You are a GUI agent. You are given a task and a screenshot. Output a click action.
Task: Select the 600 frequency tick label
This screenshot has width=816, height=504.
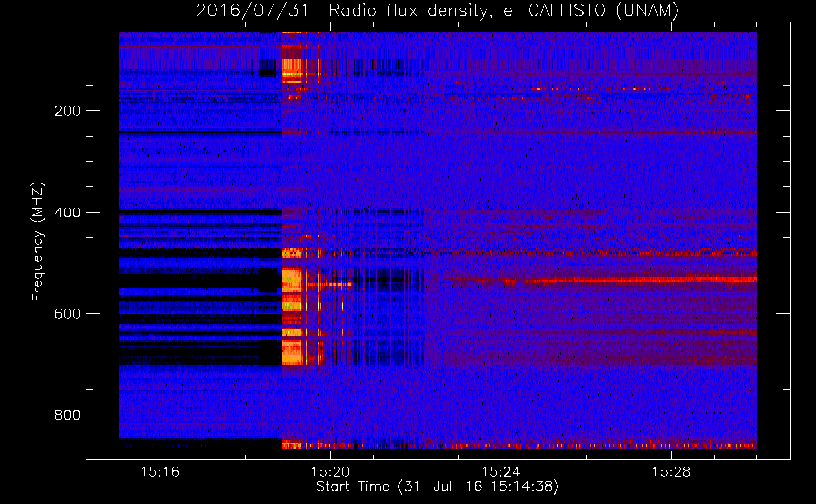tap(67, 314)
